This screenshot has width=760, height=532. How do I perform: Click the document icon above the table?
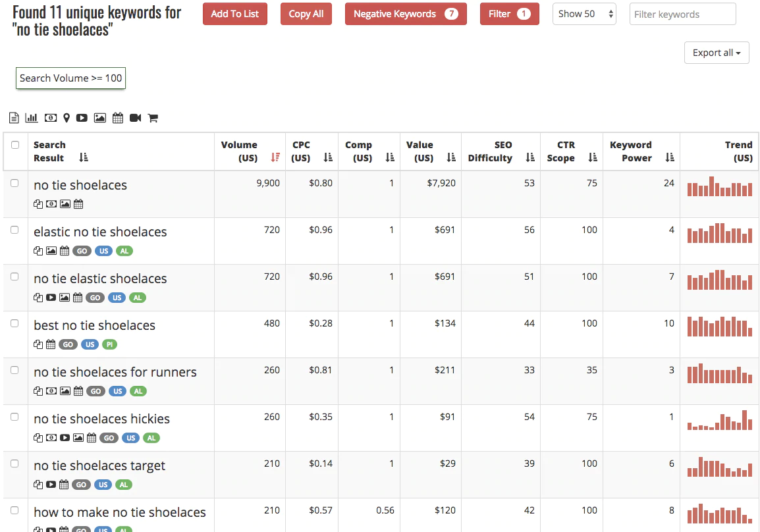14,118
